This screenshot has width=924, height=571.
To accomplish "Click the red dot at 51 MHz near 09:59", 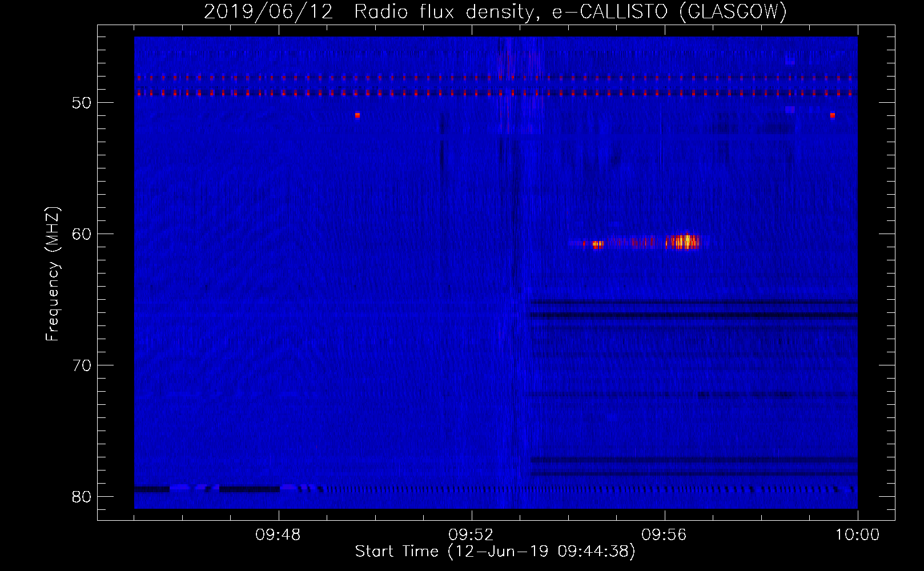I will tap(833, 115).
